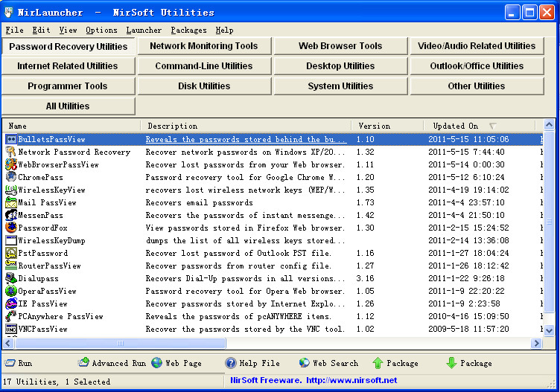Image resolution: width=560 pixels, height=392 pixels.
Task: Click the OperaPassView list icon
Action: click(x=11, y=291)
